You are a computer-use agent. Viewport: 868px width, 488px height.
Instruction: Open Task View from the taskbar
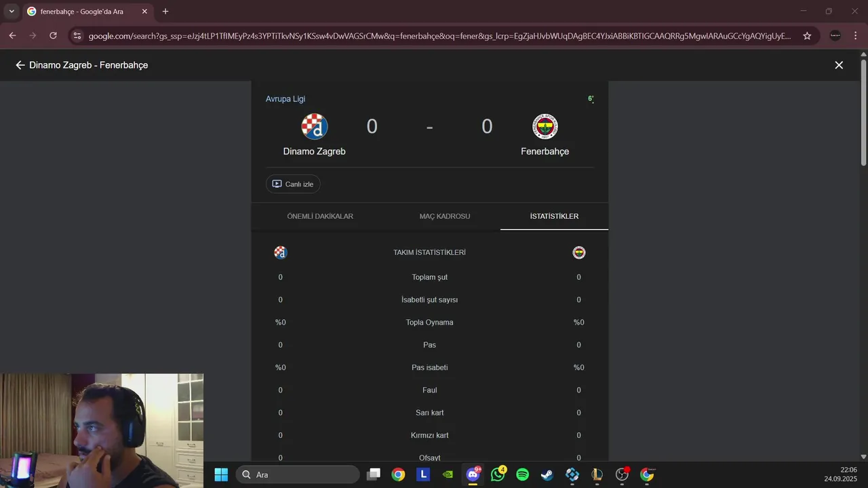point(374,474)
